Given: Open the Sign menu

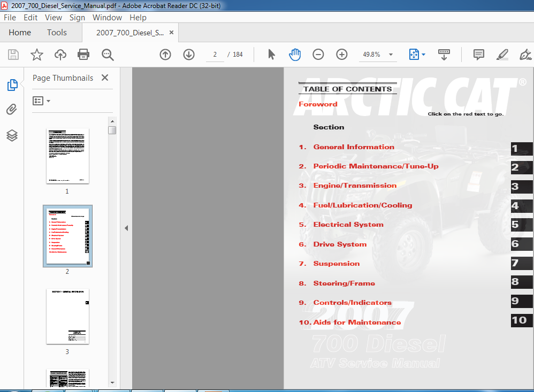Looking at the screenshot, I should tap(77, 17).
